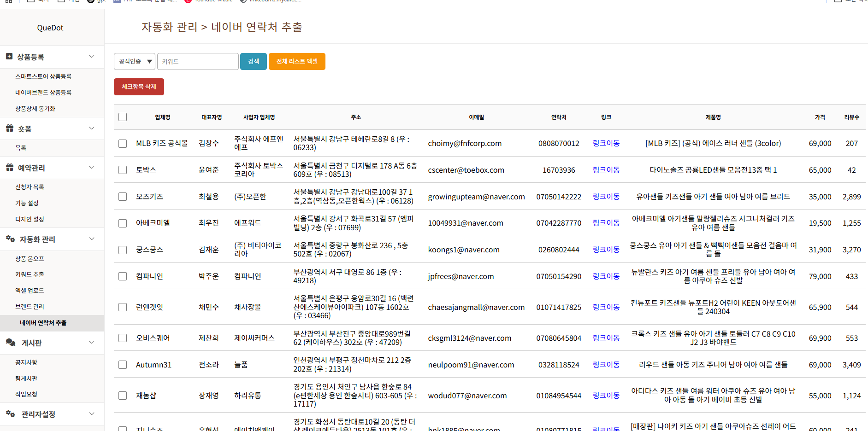
Task: Open 디자인 설정 menu item
Action: (30, 219)
